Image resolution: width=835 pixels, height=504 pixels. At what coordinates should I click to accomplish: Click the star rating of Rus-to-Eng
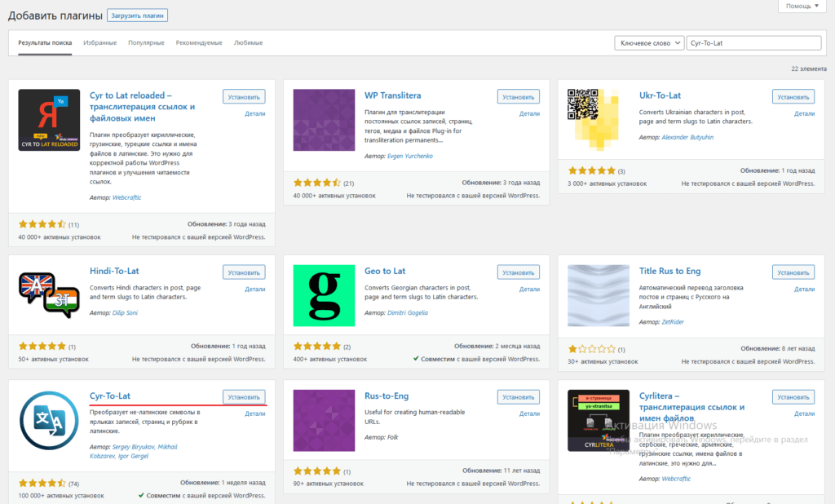[317, 471]
